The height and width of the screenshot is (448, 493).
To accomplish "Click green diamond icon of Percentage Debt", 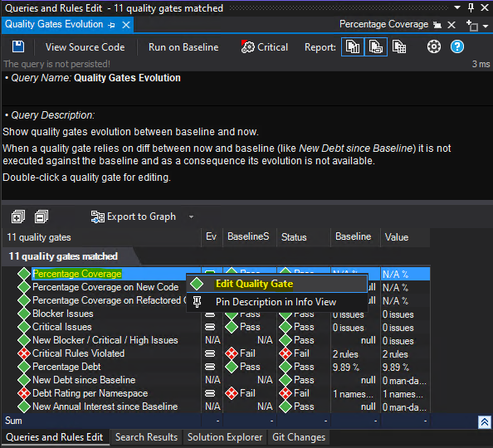I will [x=24, y=367].
